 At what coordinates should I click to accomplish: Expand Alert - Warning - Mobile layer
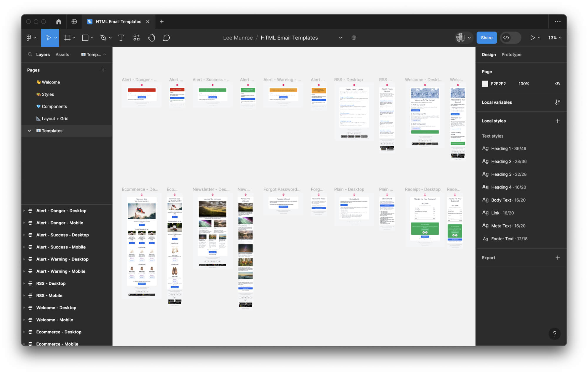24,271
